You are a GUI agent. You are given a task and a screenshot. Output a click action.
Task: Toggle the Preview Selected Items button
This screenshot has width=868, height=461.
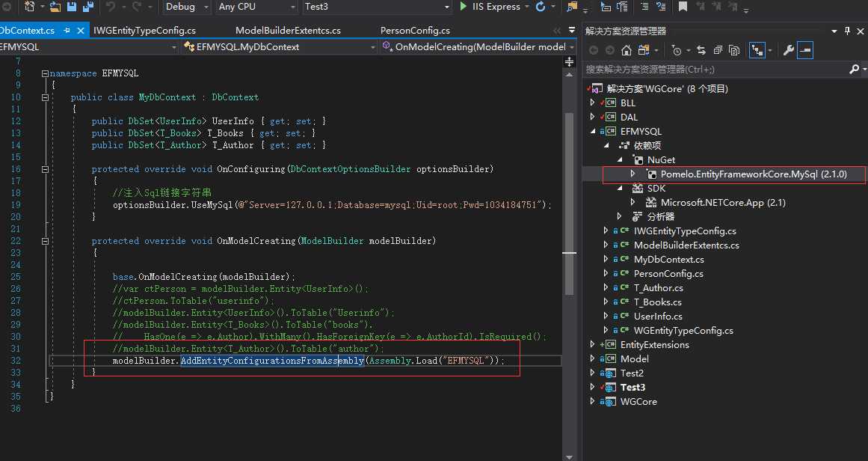805,50
